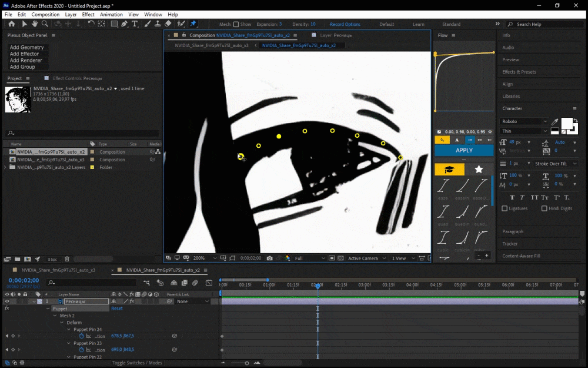Open the 200% magnification dropdown
This screenshot has height=368, width=588.
coord(205,258)
